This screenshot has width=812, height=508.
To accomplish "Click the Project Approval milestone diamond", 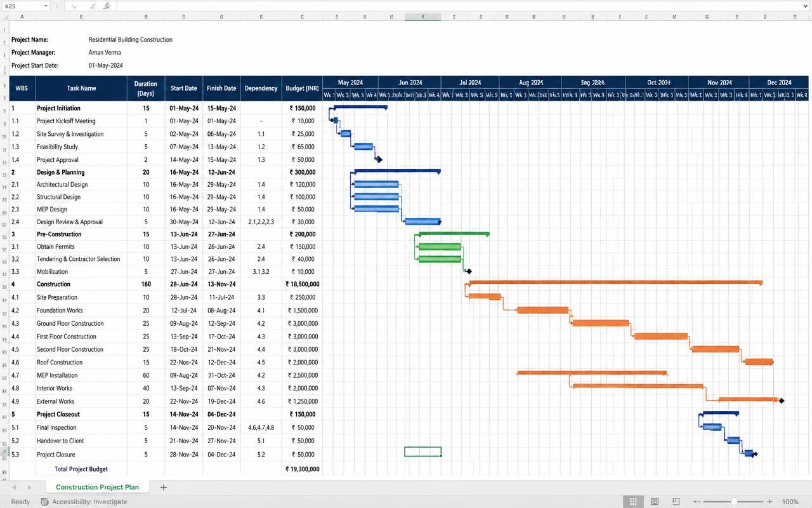I will tap(379, 160).
